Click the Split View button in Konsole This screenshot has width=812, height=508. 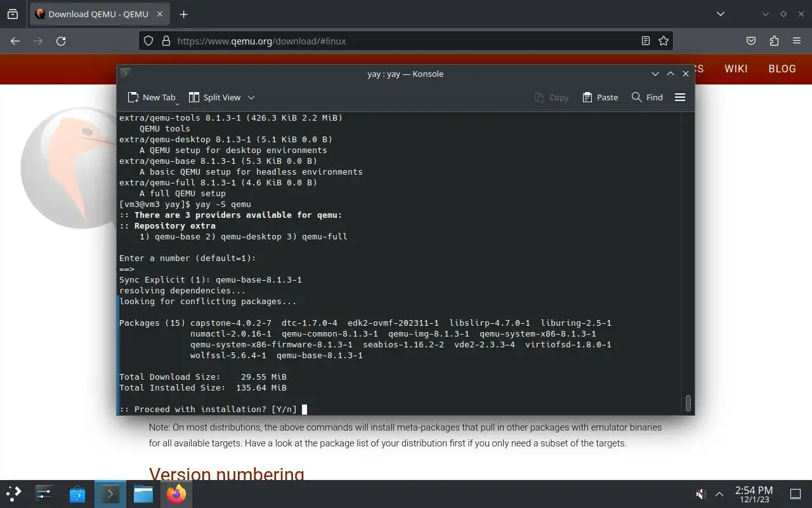pos(214,97)
